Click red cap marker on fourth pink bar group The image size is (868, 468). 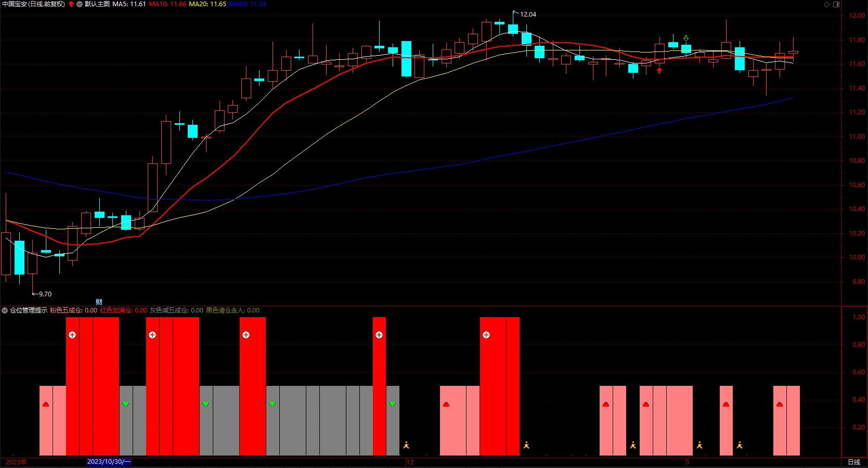tap(646, 404)
